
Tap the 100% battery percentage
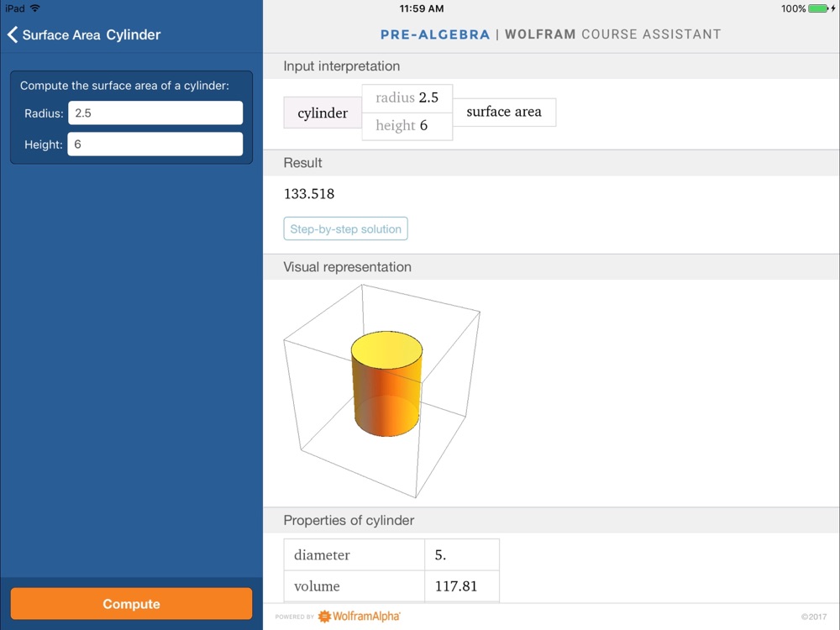[794, 8]
